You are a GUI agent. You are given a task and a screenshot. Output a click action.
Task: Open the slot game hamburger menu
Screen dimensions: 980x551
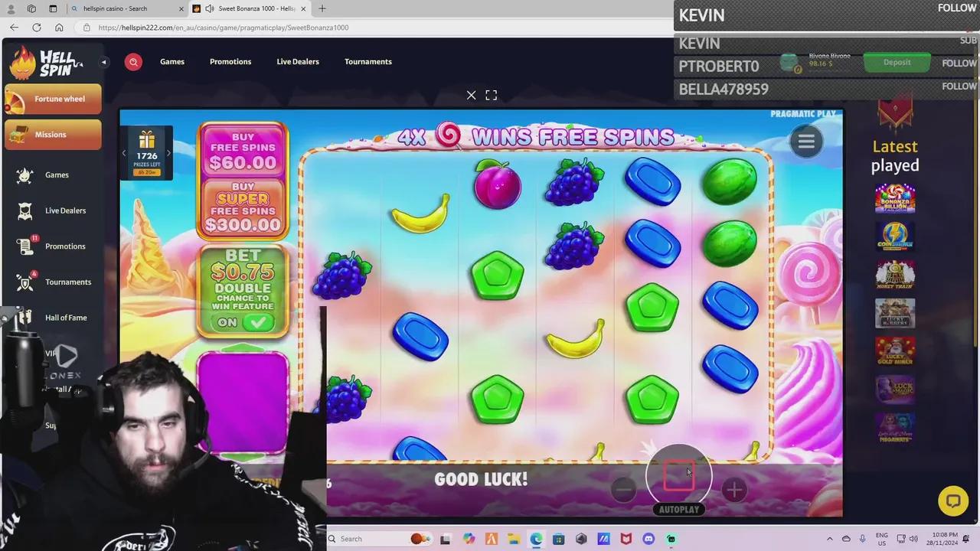(x=806, y=142)
